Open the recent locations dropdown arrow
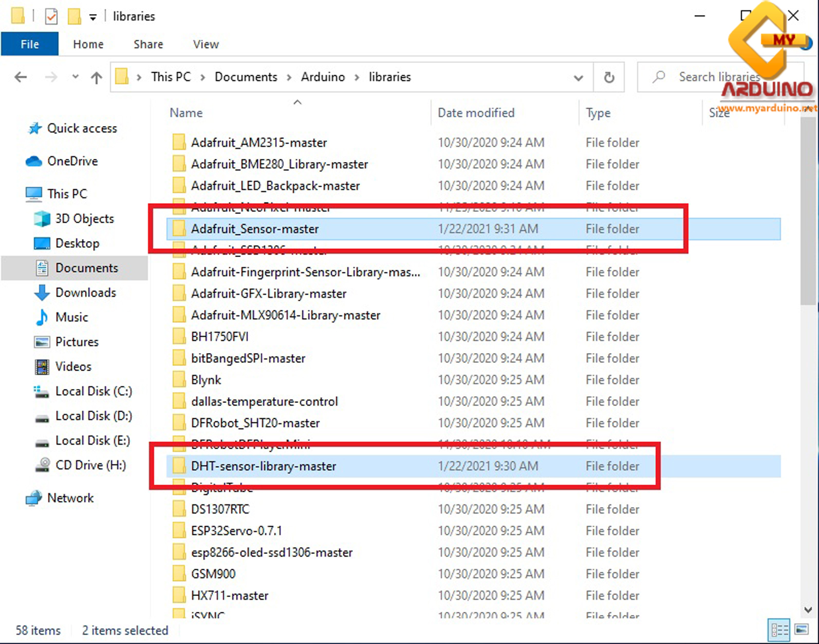The image size is (819, 644). [x=75, y=77]
